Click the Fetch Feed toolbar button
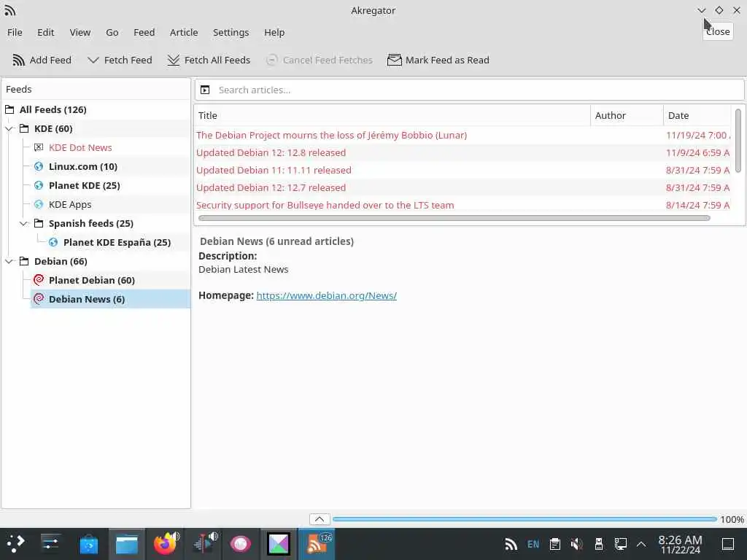This screenshot has width=747, height=560. (x=120, y=60)
